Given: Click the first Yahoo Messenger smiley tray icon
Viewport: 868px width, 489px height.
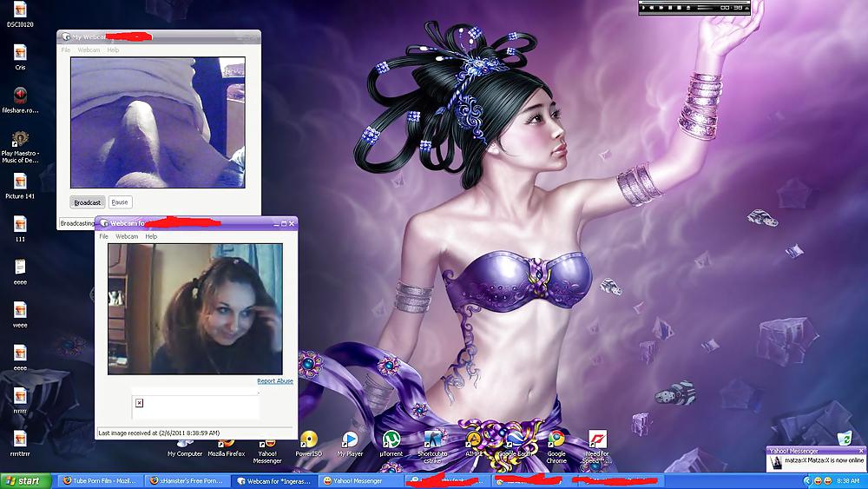Looking at the screenshot, I should [818, 480].
